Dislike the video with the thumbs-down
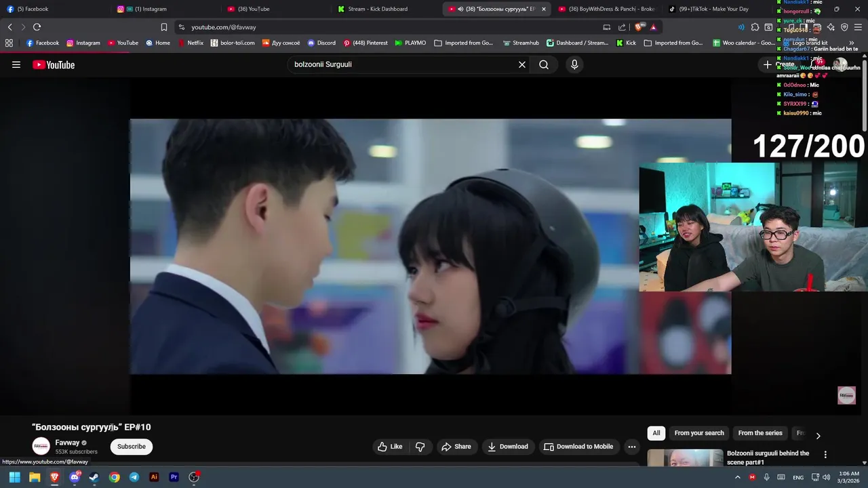The height and width of the screenshot is (488, 868). coord(420,447)
